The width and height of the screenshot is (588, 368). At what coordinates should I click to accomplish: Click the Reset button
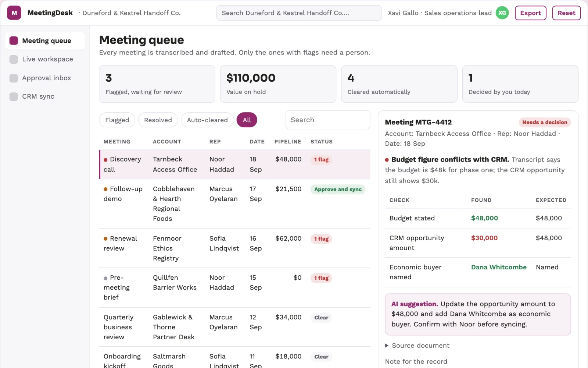(x=566, y=13)
